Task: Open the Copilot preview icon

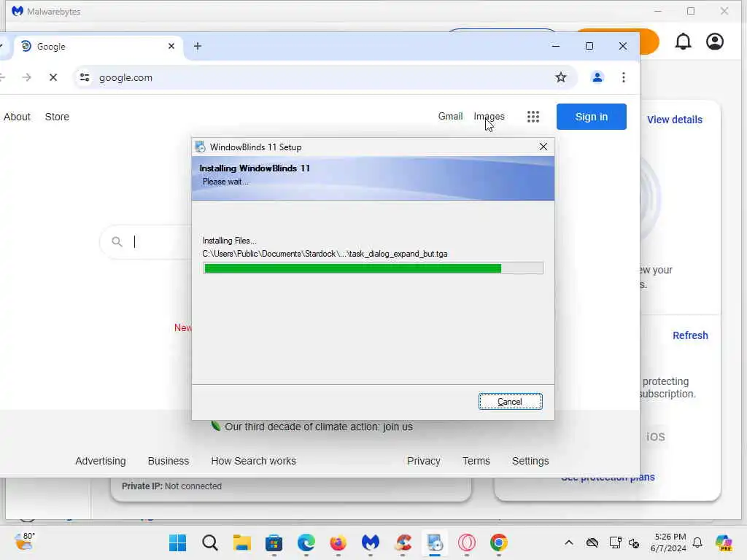Action: [x=724, y=542]
